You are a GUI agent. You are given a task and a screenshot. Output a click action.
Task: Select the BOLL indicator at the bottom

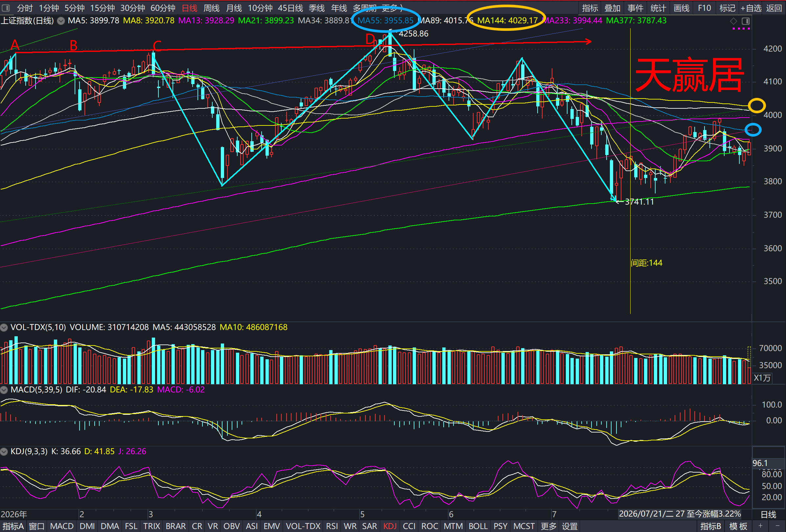[477, 526]
